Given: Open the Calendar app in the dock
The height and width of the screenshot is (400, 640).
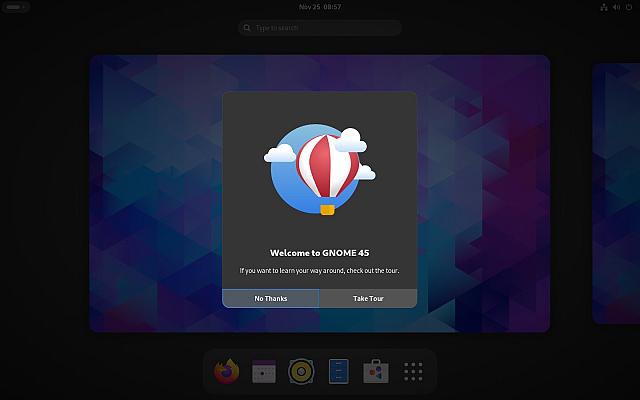Looking at the screenshot, I should coord(264,371).
